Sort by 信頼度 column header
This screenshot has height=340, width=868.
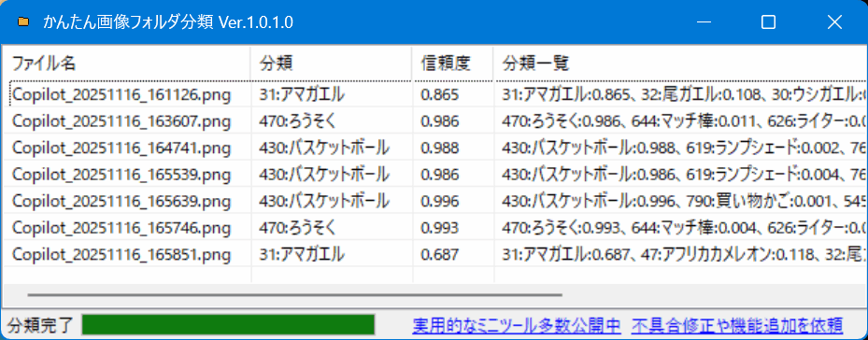(453, 64)
